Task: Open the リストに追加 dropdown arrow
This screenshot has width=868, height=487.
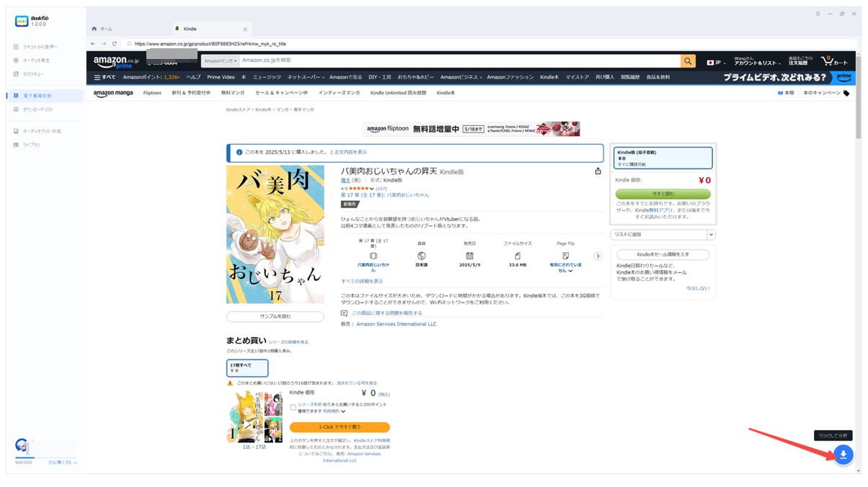Action: [712, 235]
